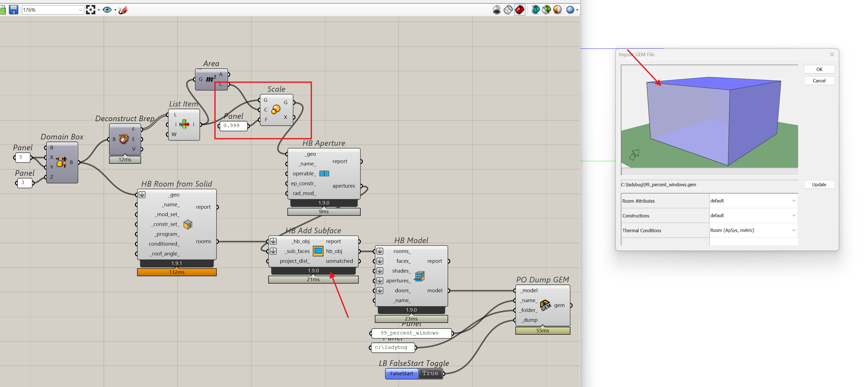The image size is (868, 387).
Task: Click the Update button
Action: [818, 184]
